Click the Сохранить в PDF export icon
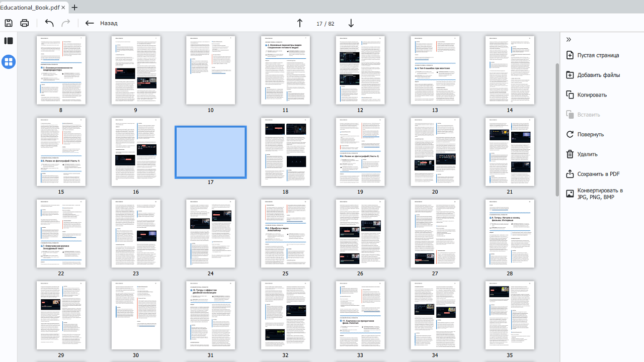Screen dimensions: 644x362 tap(570, 174)
